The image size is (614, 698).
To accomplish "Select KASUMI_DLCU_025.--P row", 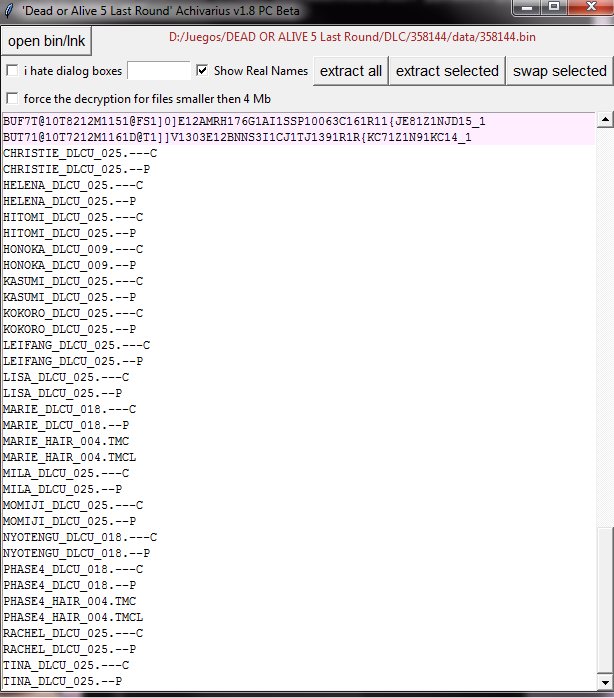I will pos(298,297).
